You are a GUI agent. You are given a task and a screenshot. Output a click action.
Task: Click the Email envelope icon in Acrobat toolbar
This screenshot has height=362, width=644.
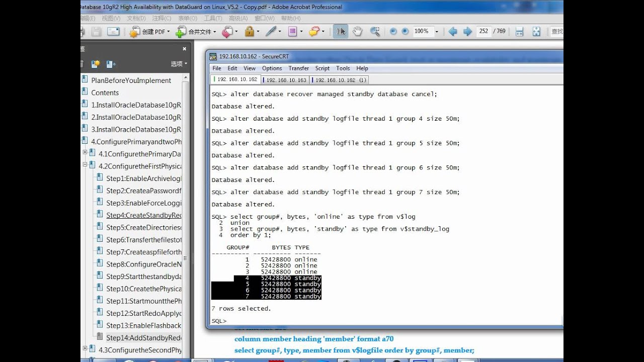coord(113,31)
